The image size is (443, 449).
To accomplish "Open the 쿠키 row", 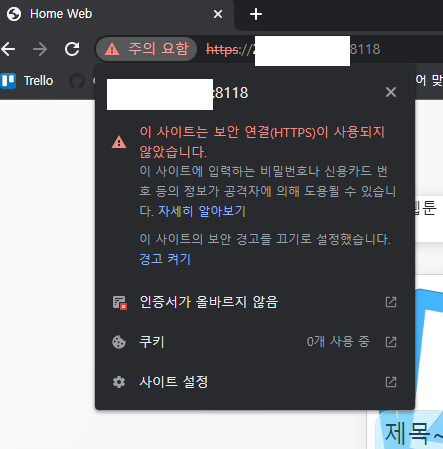I will click(x=255, y=342).
